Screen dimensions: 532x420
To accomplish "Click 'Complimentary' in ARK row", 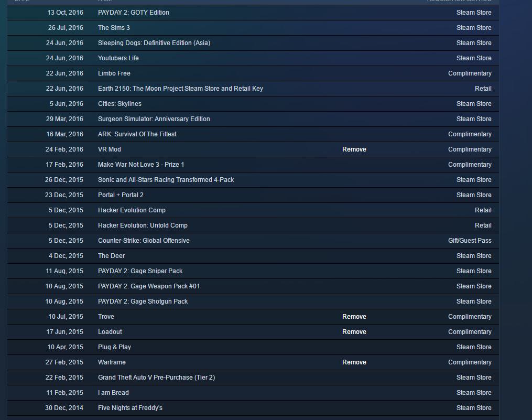I will [x=470, y=134].
